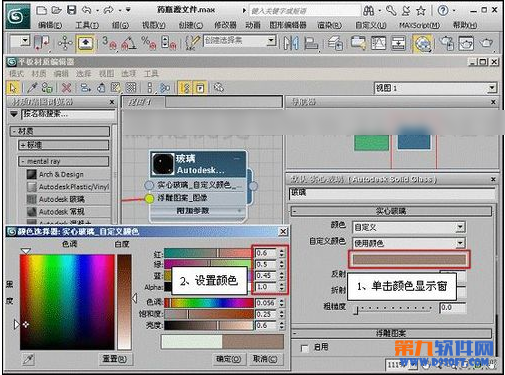Click the eyedropper in the color selector dialog
The image size is (505, 375).
(29, 359)
